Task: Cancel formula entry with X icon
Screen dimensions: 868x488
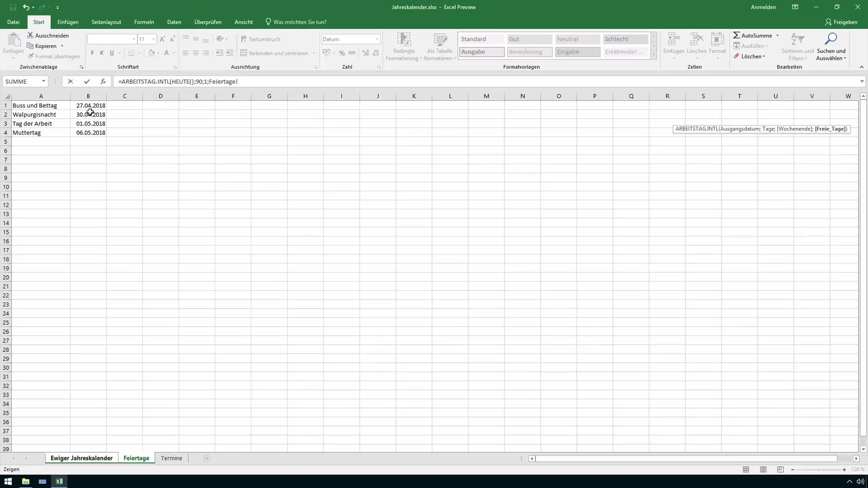Action: click(70, 81)
